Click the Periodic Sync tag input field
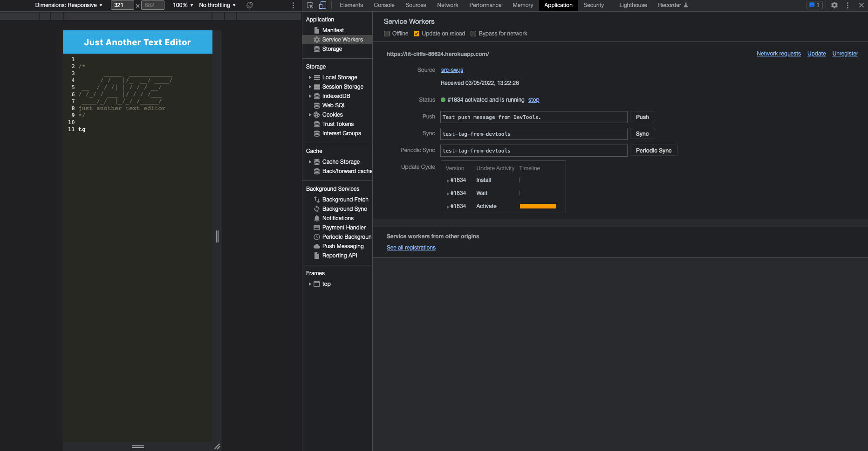Screen dimensions: 868x451 coord(534,151)
